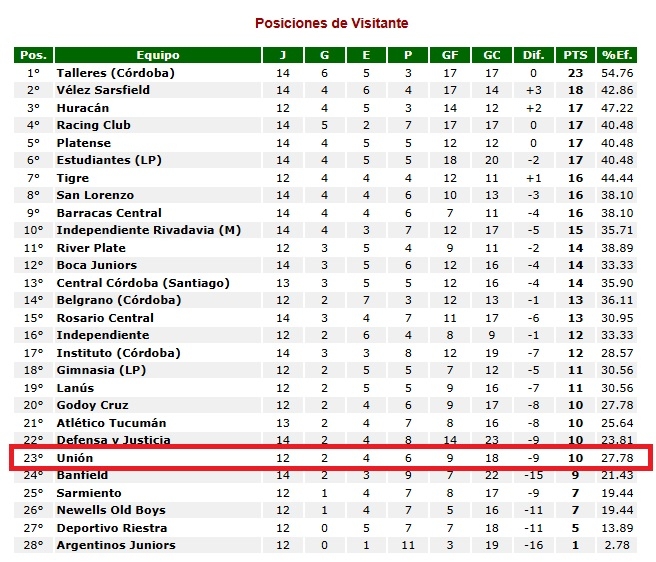Click the %Ef. column header
Screen dimensions: 656x562
coord(617,55)
